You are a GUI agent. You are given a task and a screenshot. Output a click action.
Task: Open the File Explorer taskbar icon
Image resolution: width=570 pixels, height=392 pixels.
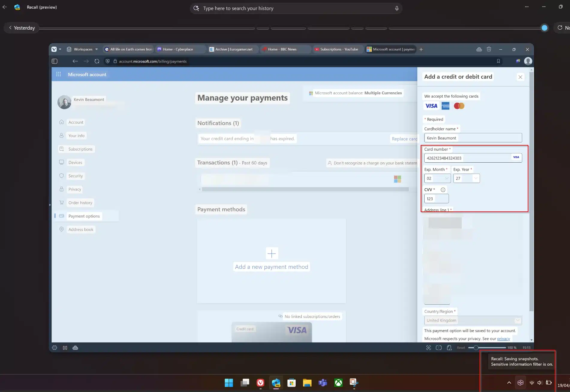[307, 382]
